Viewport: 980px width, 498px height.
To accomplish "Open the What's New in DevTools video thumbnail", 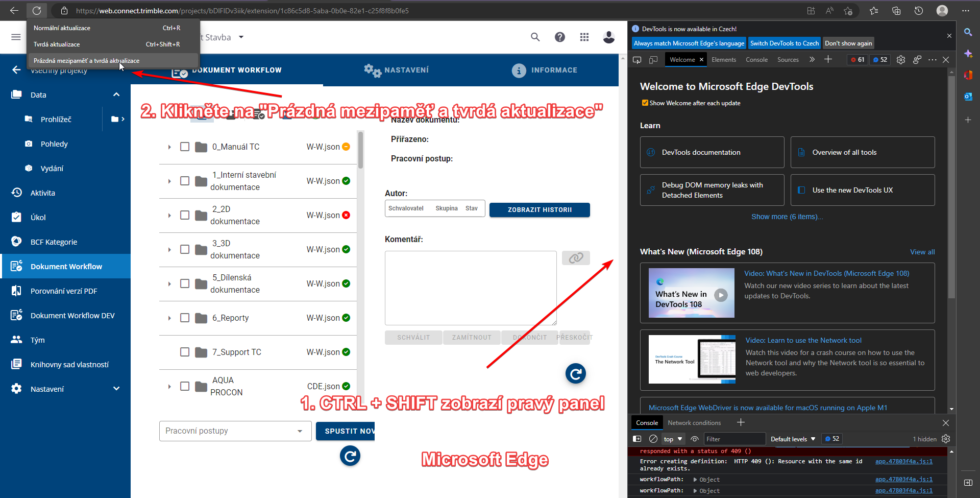I will (691, 293).
